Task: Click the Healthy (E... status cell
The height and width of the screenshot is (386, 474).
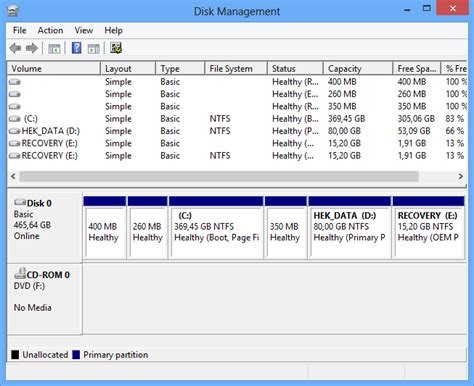Action: tap(295, 94)
